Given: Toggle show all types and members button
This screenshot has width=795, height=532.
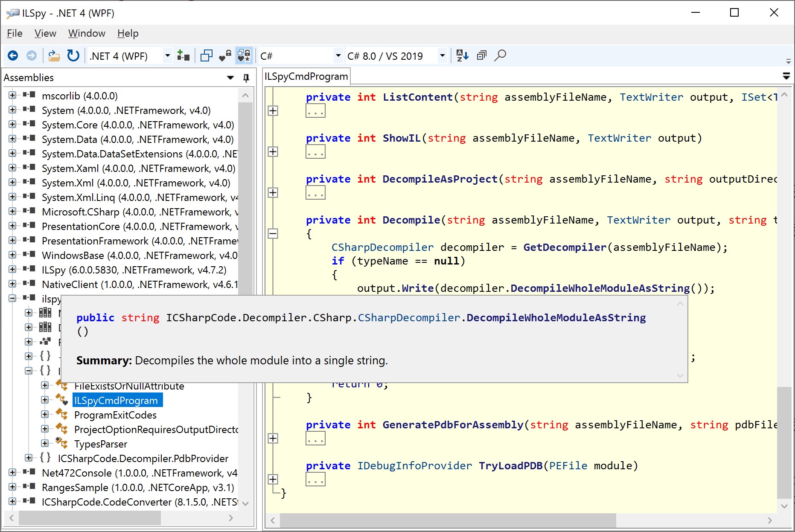Looking at the screenshot, I should (x=244, y=56).
